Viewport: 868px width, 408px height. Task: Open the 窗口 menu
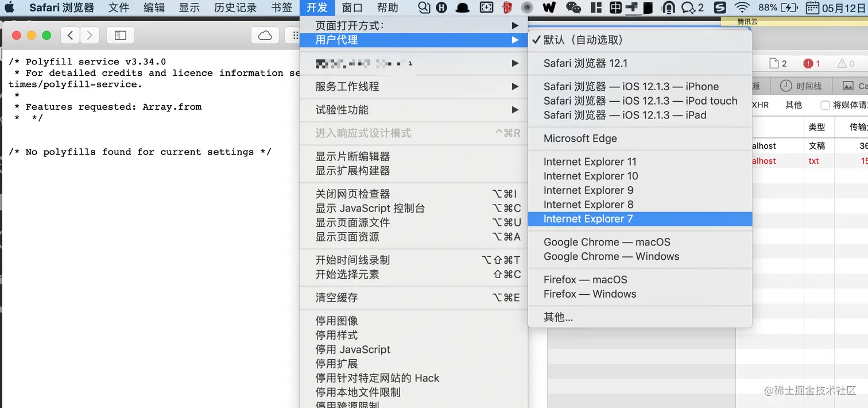pos(352,7)
